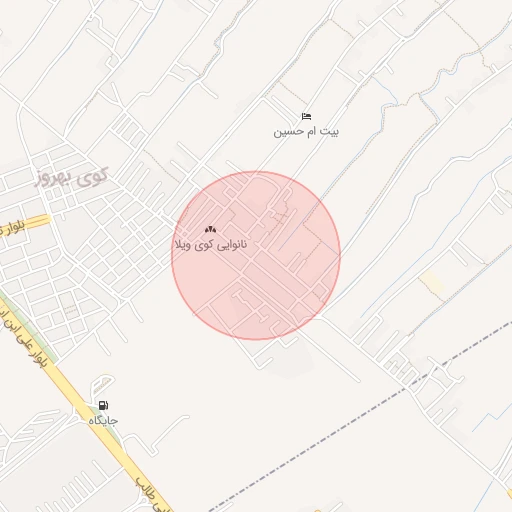
Task: Click the بلوار علی ابن road label
Action: (x=24, y=338)
